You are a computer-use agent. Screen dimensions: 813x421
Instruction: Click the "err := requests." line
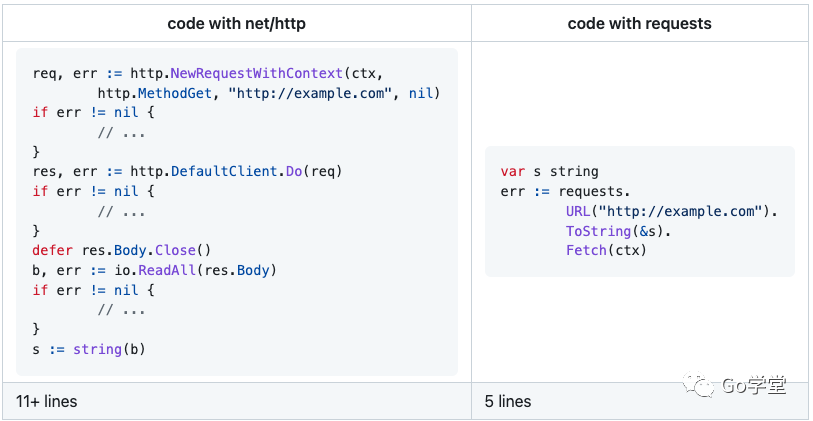565,191
